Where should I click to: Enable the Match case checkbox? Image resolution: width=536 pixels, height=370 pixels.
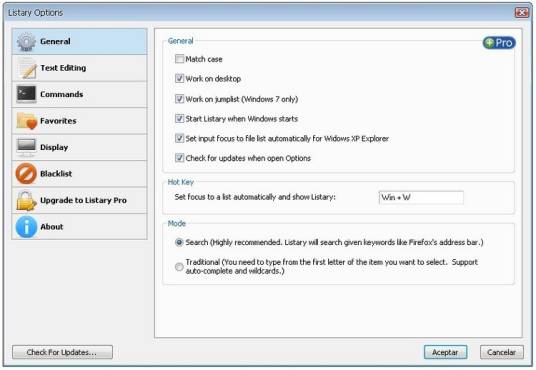click(x=179, y=59)
